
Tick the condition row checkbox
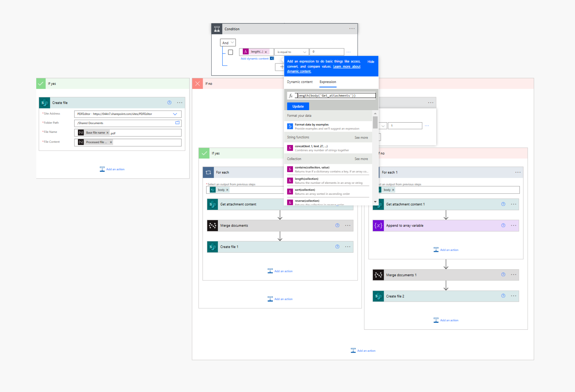click(x=231, y=52)
